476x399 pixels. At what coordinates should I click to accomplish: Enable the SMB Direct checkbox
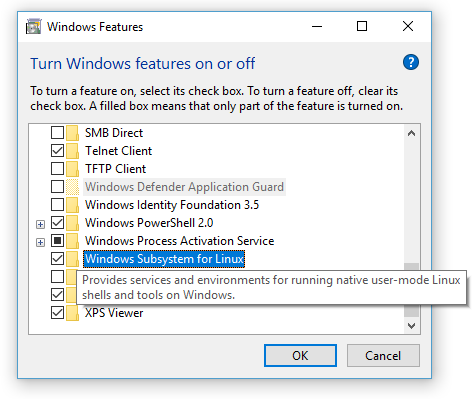coord(57,133)
